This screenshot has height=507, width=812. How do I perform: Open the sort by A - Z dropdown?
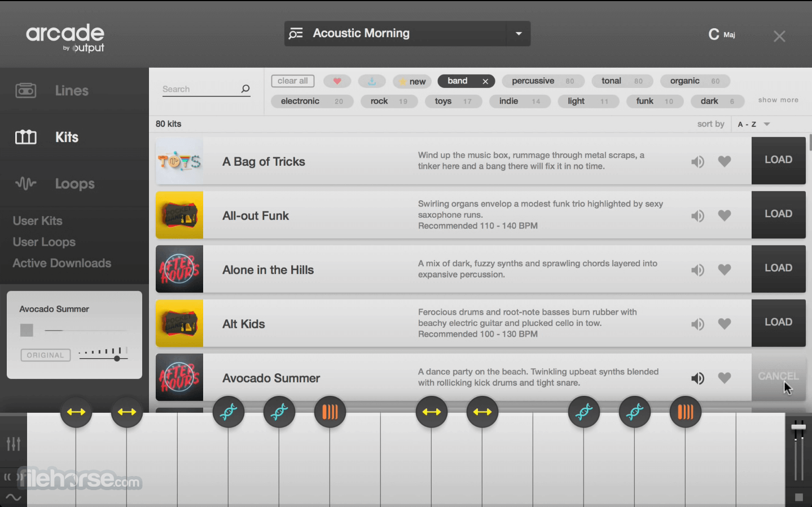753,124
